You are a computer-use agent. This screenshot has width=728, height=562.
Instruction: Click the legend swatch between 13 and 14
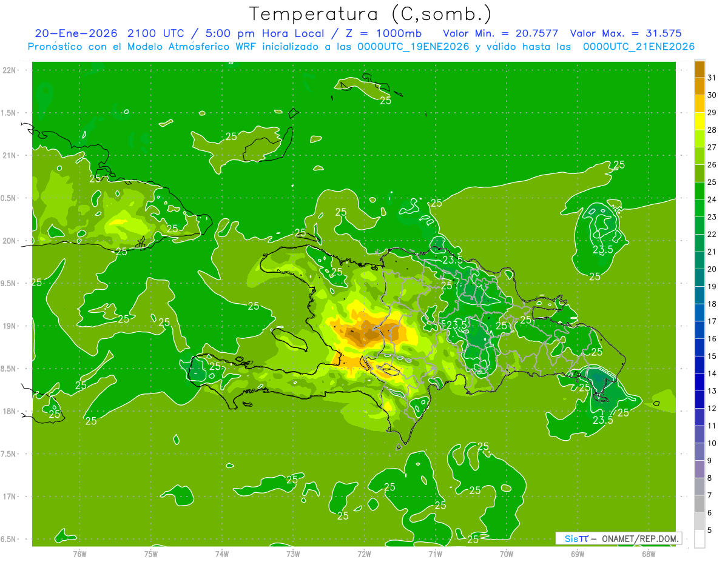[x=699, y=383]
